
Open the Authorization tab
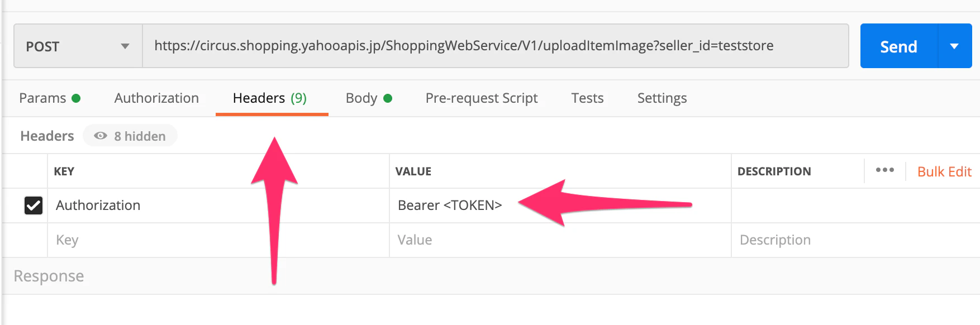(x=156, y=98)
